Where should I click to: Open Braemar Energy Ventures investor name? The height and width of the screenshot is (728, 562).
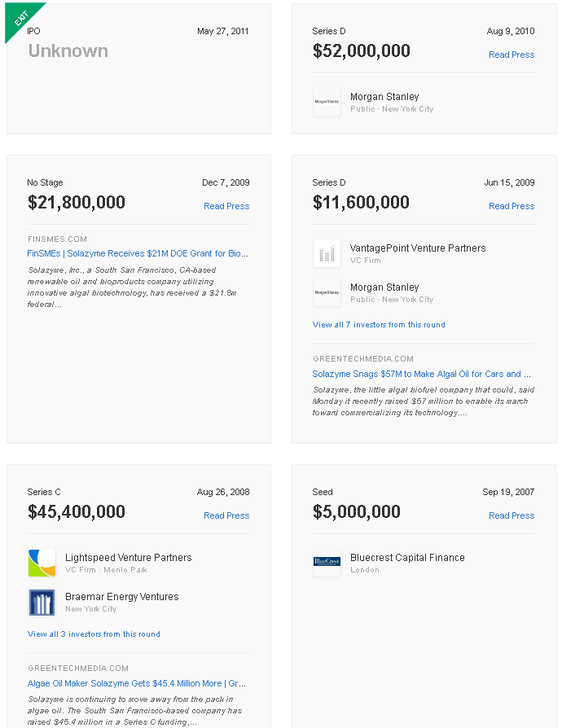(x=121, y=596)
